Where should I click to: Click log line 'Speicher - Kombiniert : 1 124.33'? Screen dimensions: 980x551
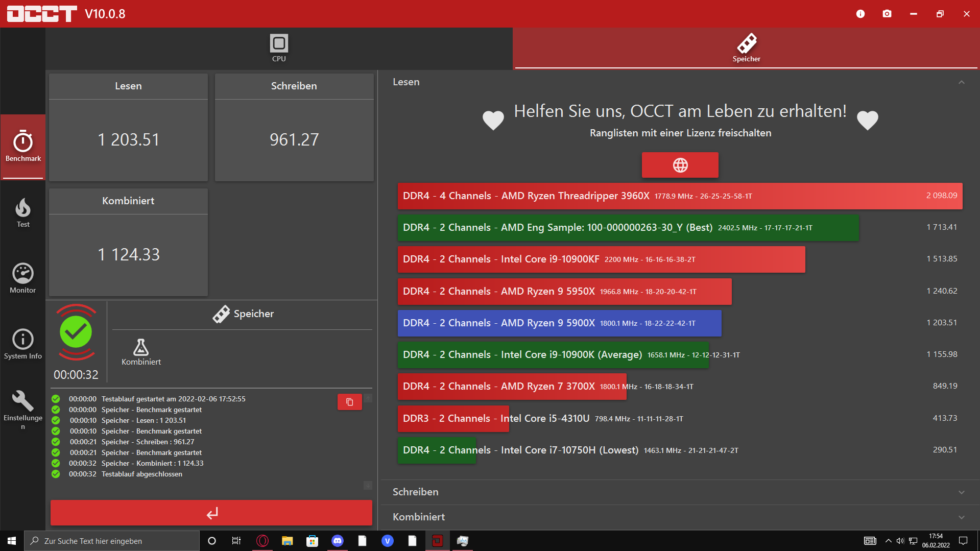152,464
